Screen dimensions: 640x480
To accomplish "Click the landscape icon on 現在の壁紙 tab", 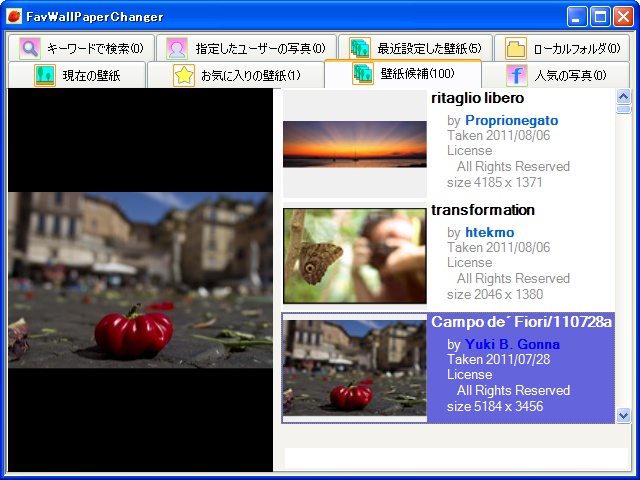I will tap(45, 75).
